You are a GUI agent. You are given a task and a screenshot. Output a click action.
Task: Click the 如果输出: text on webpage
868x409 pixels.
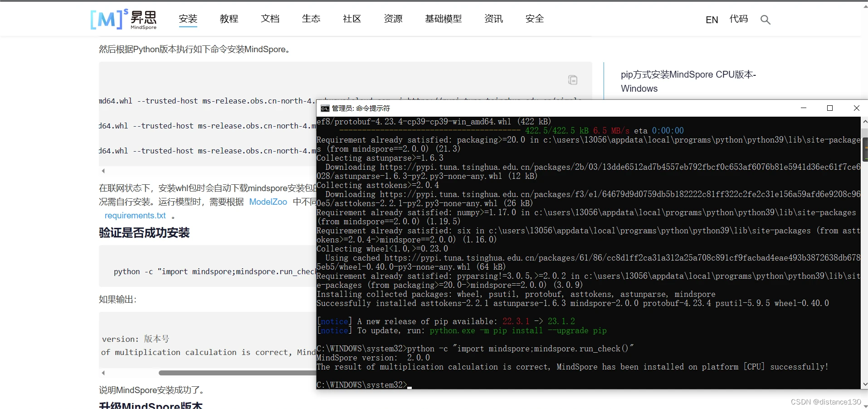[x=118, y=299]
